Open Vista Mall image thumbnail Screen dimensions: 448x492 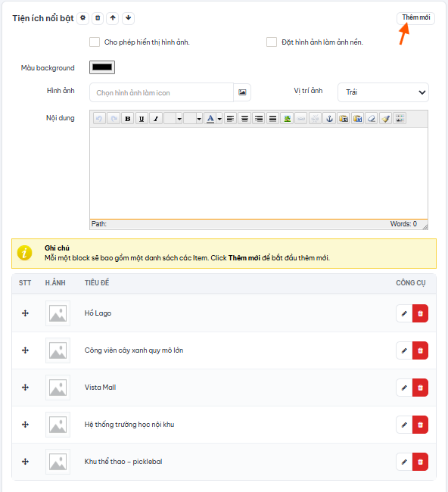(x=58, y=388)
